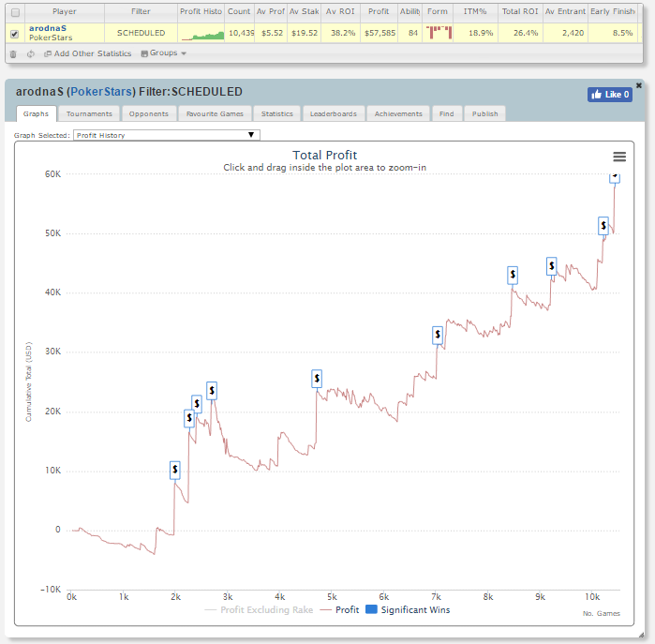Click the trash delete icon below player row

click(x=13, y=53)
